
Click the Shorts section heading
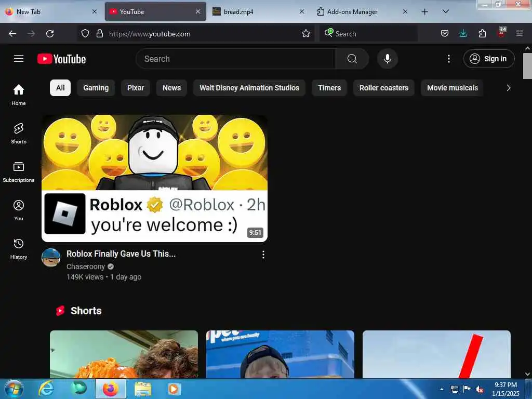pyautogui.click(x=86, y=311)
